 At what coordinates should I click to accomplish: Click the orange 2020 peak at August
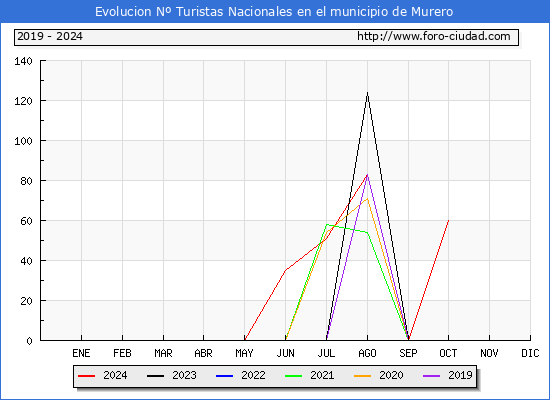tap(367, 199)
